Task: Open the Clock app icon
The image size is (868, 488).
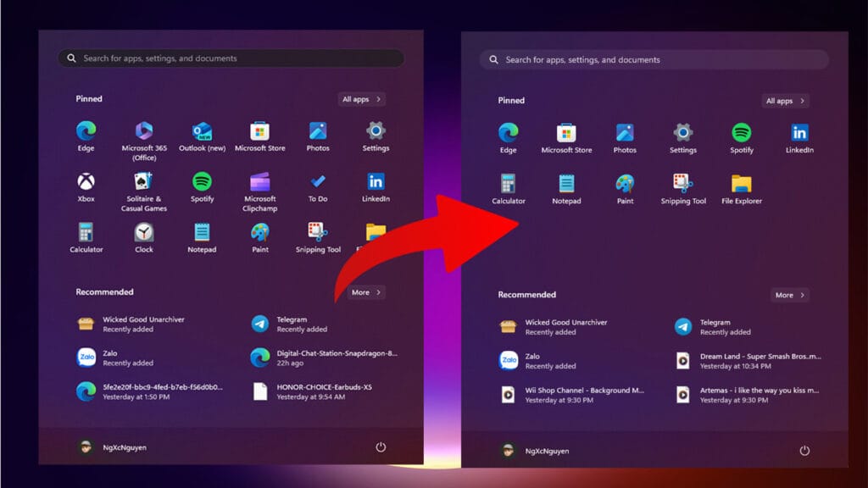Action: coord(144,238)
